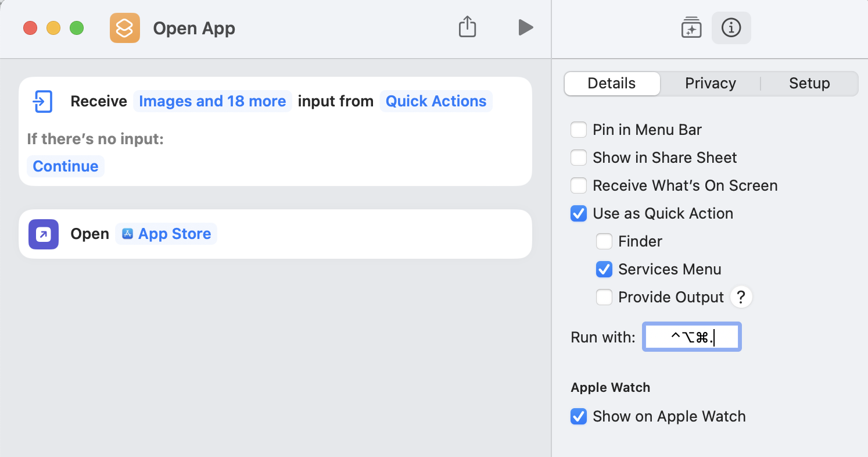Screen dimensions: 868x457
Task: Click the orange Shortcuts app icon
Action: point(125,28)
